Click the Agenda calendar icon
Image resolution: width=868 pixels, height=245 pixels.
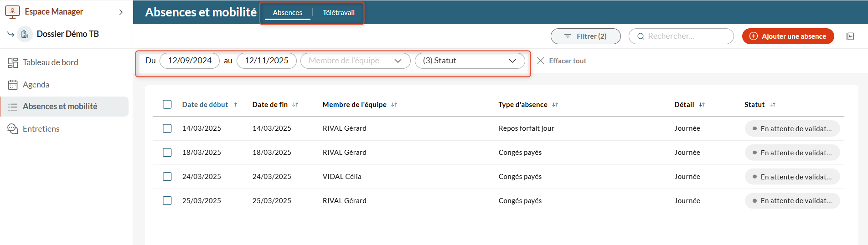pyautogui.click(x=13, y=85)
